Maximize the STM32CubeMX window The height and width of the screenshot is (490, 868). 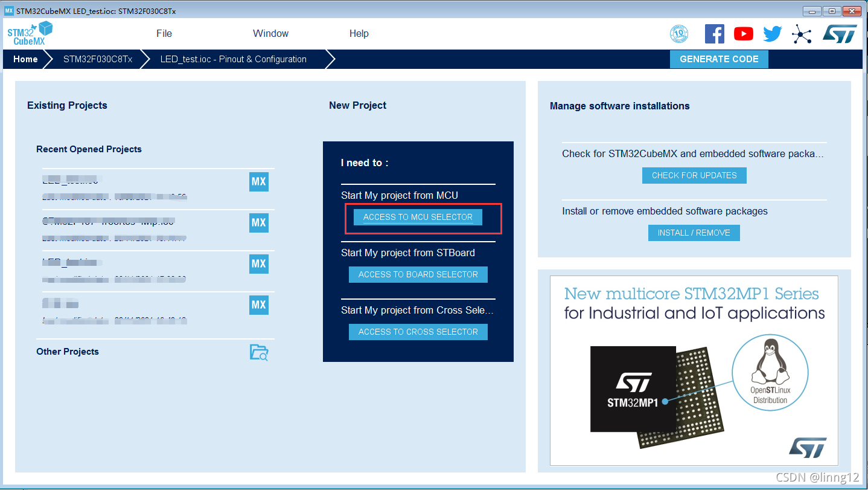tap(832, 11)
